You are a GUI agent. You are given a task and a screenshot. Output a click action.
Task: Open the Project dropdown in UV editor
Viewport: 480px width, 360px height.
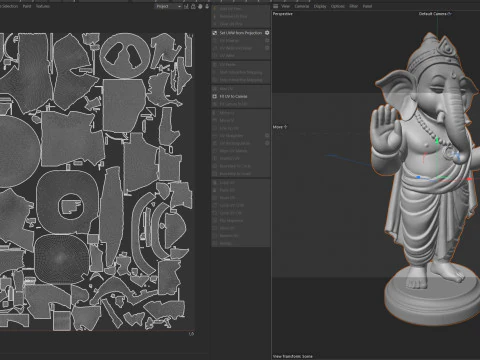(x=168, y=6)
